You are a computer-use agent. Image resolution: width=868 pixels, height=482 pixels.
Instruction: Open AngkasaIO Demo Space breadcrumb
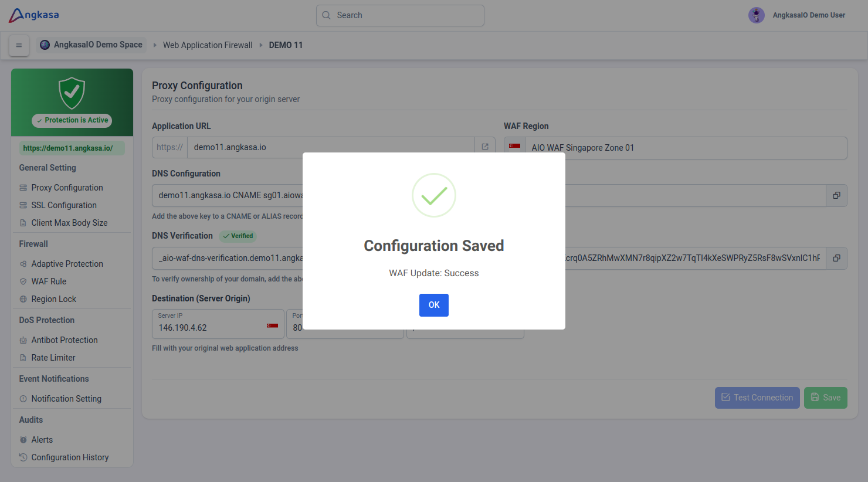click(x=91, y=45)
